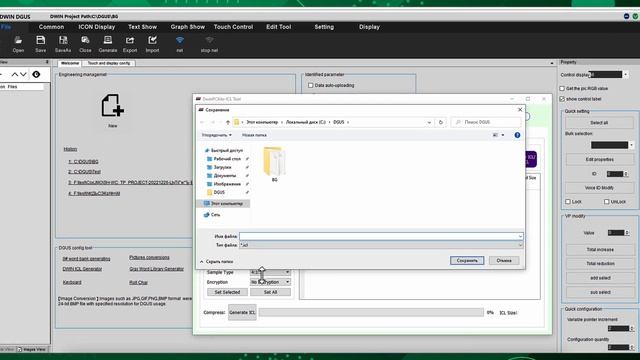Open the Setting menu

pyautogui.click(x=324, y=27)
